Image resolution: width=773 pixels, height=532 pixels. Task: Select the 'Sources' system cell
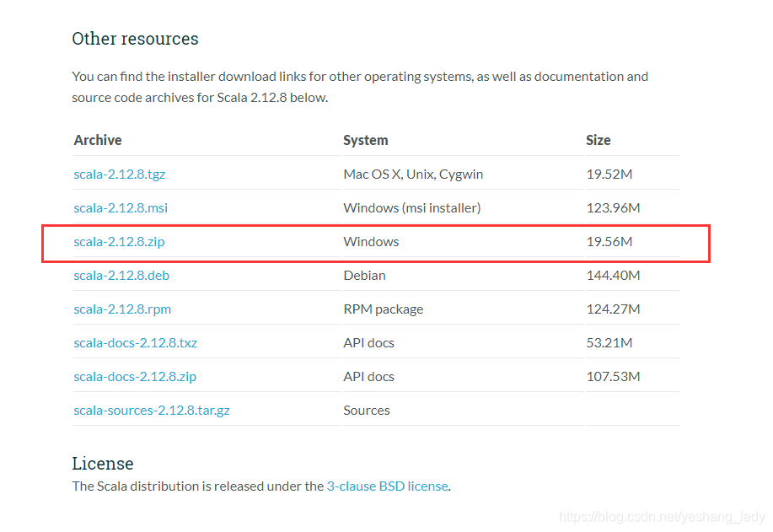(367, 411)
